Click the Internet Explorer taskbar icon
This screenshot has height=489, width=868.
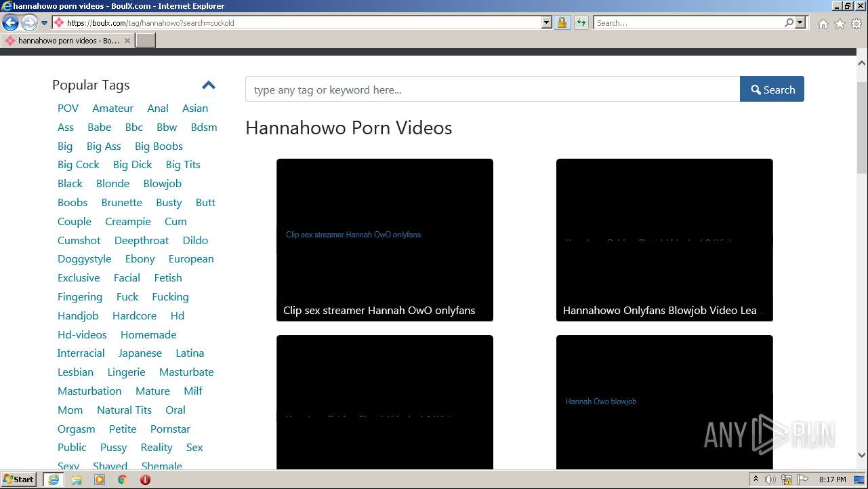54,480
